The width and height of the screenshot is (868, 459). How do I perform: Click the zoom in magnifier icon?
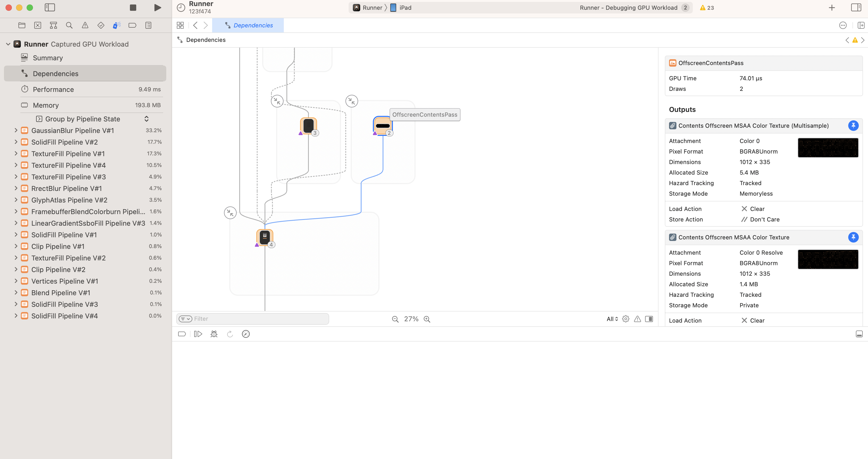pos(427,319)
